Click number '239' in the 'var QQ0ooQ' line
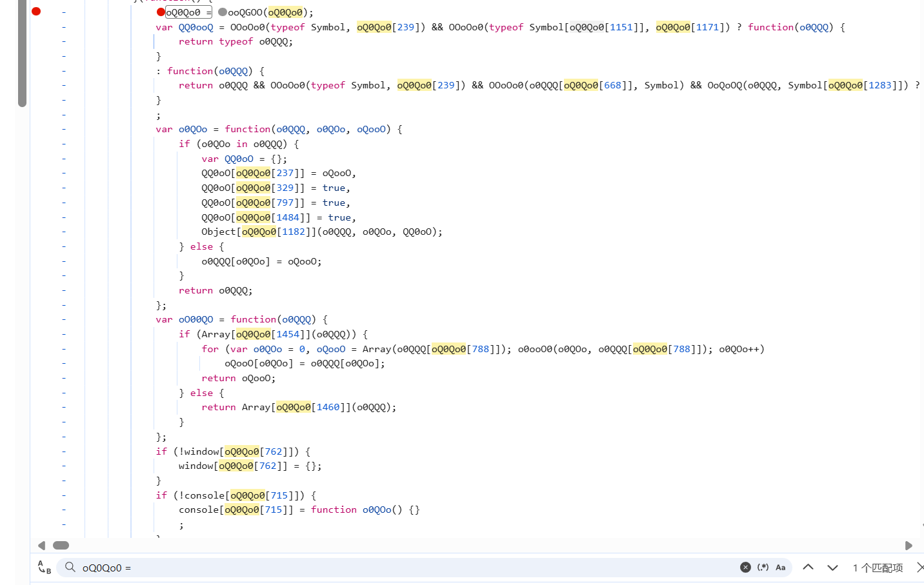Viewport: 924px width, 585px height. 406,27
